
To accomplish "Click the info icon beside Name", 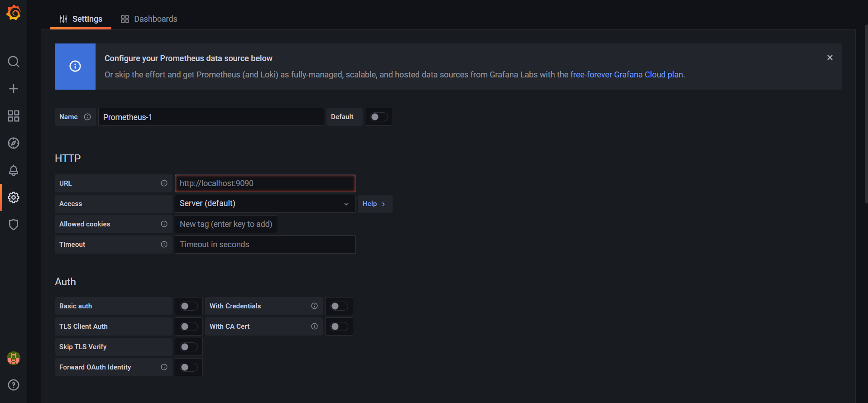I will click(87, 117).
